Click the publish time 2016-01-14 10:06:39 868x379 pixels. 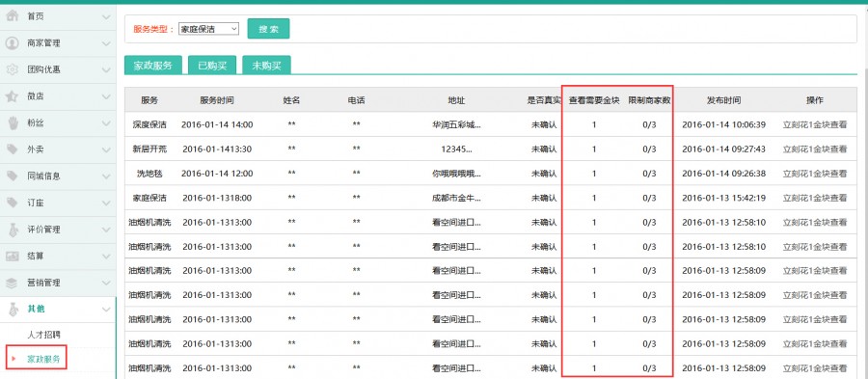click(x=723, y=124)
